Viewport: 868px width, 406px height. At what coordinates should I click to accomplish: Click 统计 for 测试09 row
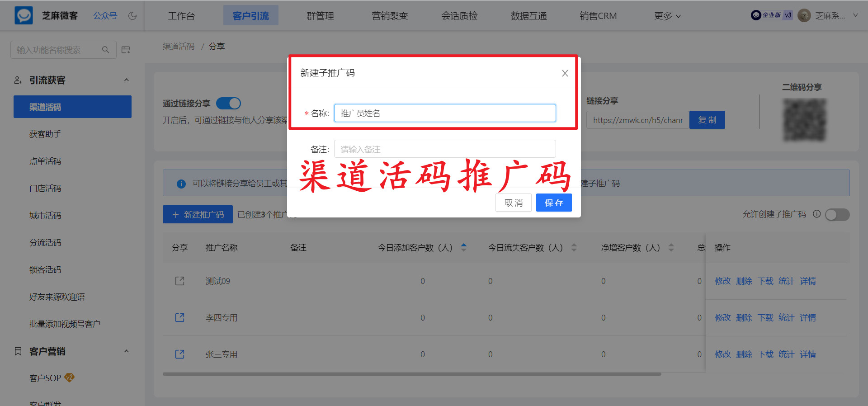[x=786, y=281]
